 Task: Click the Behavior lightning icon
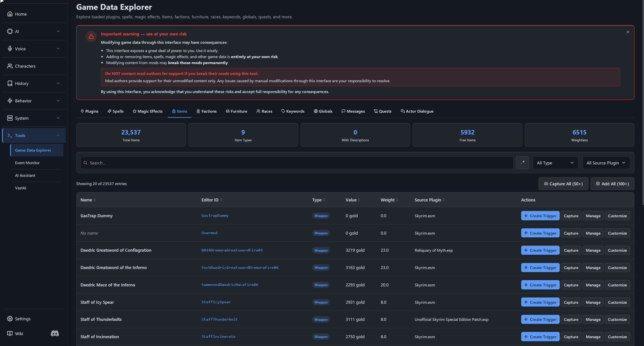tap(10, 101)
